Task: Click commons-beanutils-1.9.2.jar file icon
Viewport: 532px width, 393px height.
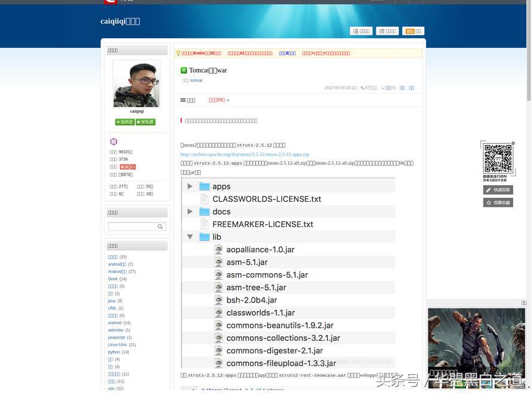Action: (218, 325)
